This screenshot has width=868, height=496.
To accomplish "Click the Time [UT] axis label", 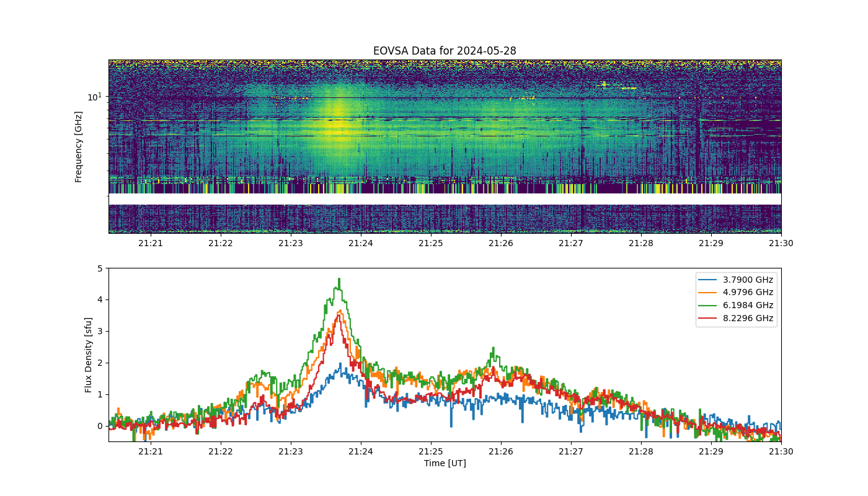I will click(x=445, y=463).
